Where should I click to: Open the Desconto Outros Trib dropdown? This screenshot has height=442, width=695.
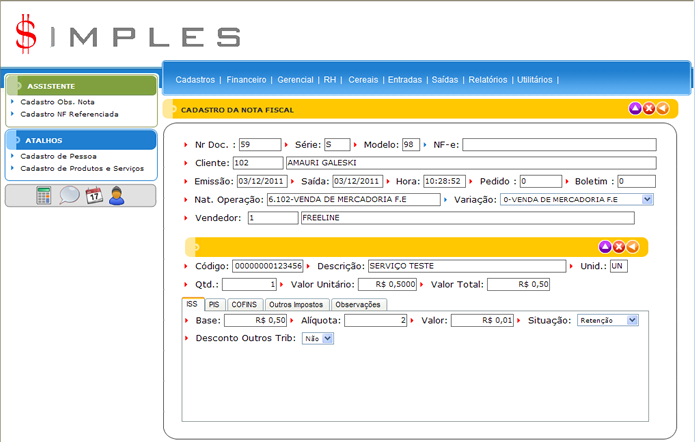coord(327,339)
